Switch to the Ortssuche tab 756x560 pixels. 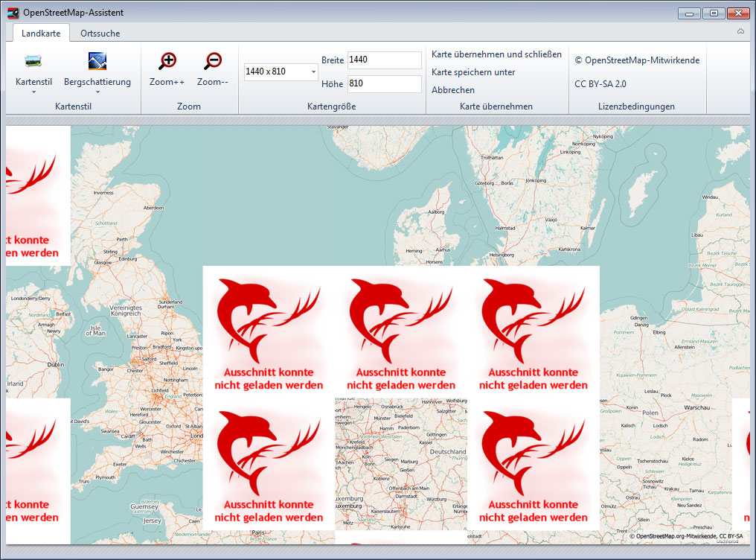(100, 33)
